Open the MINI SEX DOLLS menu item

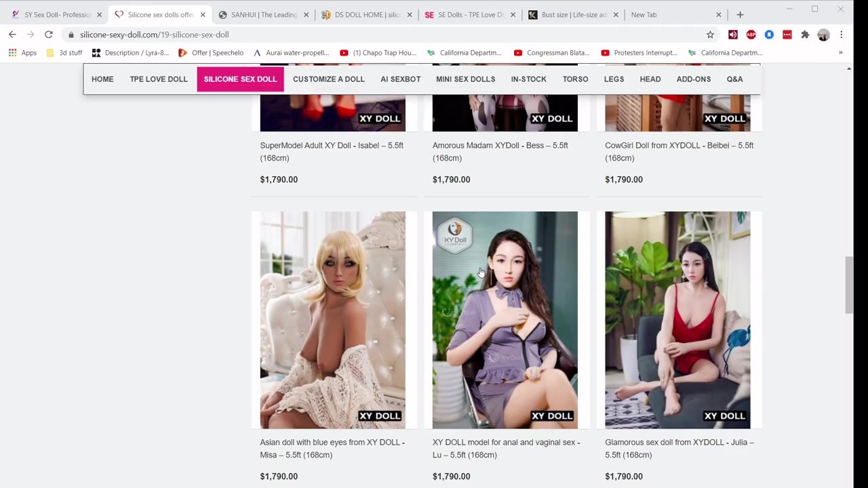[465, 79]
